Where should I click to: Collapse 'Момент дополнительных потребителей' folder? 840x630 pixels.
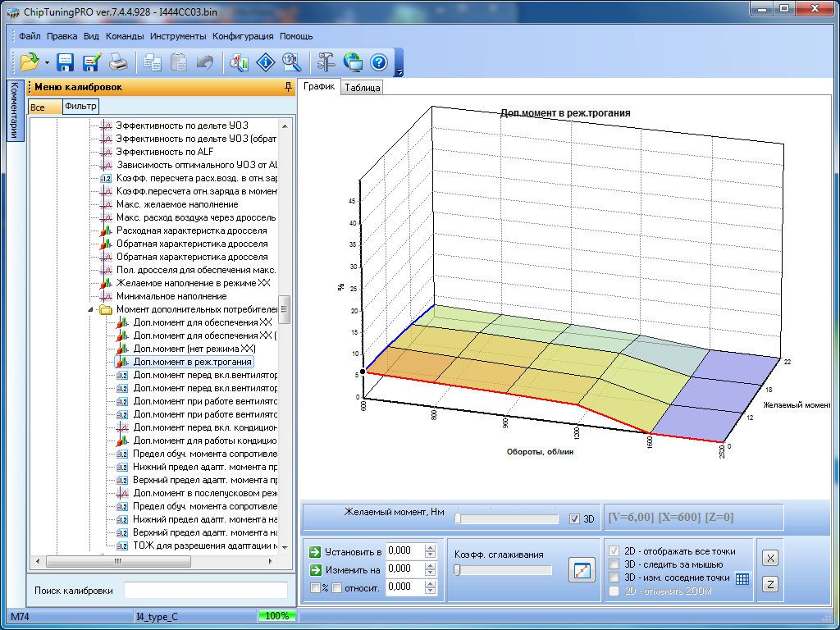(90, 310)
